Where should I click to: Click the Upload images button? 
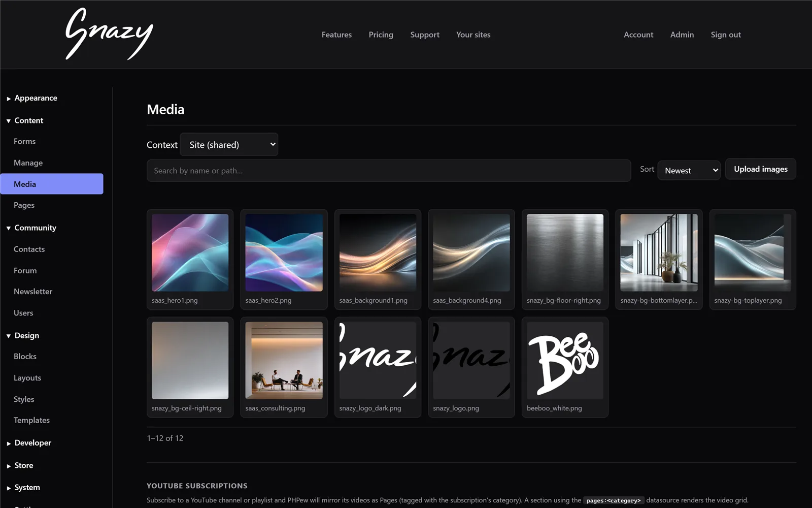[761, 169]
